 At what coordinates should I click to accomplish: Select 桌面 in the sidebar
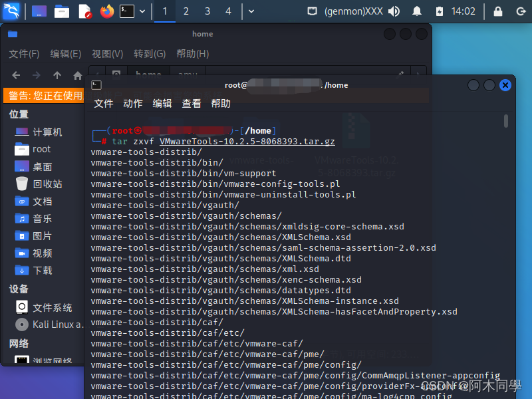click(33, 166)
